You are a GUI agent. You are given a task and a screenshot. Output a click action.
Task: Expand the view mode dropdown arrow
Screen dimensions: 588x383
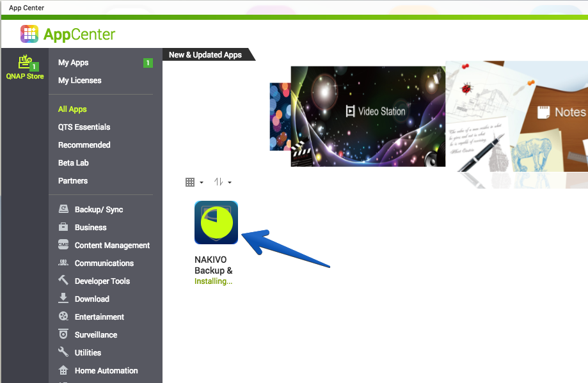coord(202,182)
